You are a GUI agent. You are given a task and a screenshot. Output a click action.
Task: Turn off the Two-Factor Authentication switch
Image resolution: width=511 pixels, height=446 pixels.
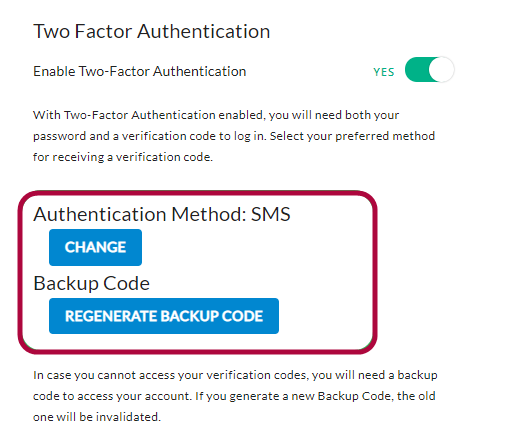pyautogui.click(x=429, y=70)
